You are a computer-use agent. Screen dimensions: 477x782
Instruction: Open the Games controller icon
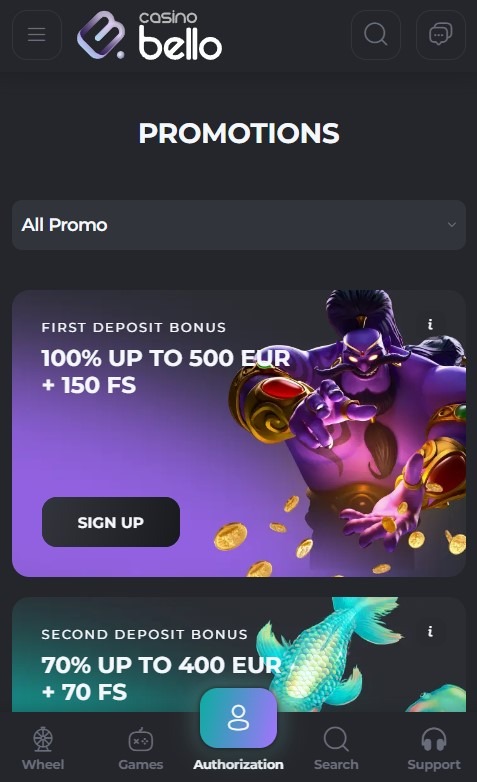click(x=141, y=740)
